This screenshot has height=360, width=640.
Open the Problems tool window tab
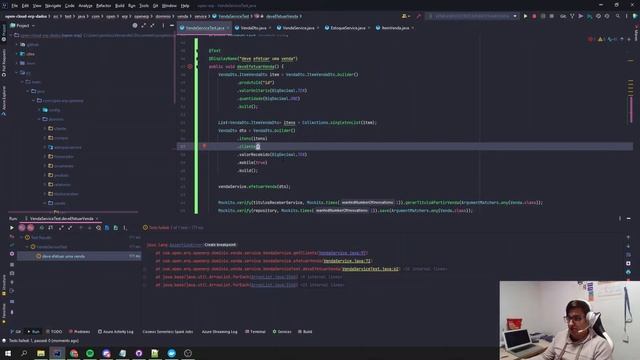(x=79, y=331)
